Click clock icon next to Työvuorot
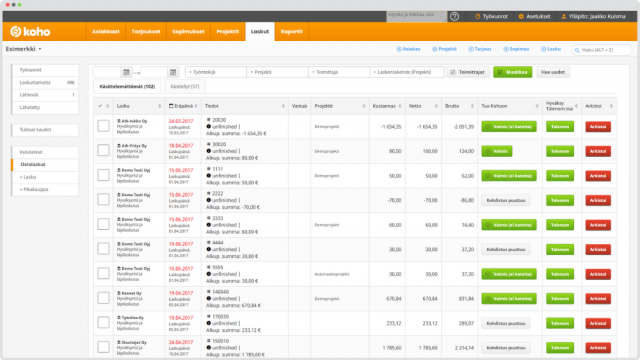640x360 pixels. click(477, 17)
